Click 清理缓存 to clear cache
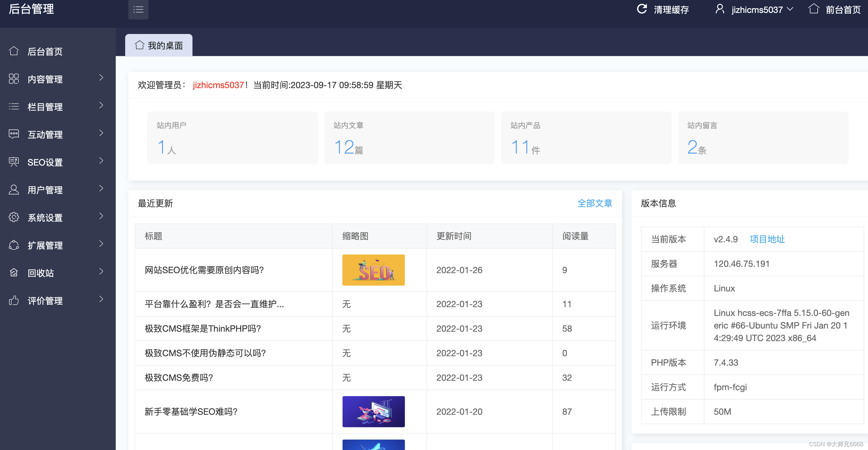 pos(671,10)
